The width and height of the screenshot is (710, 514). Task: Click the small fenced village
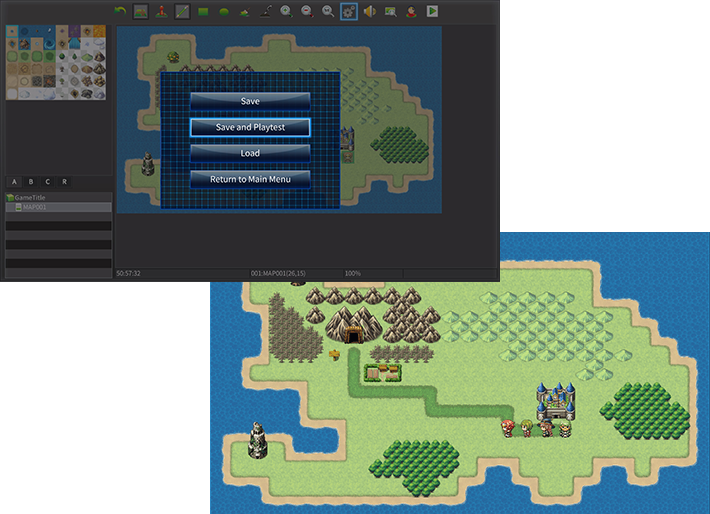coord(383,373)
